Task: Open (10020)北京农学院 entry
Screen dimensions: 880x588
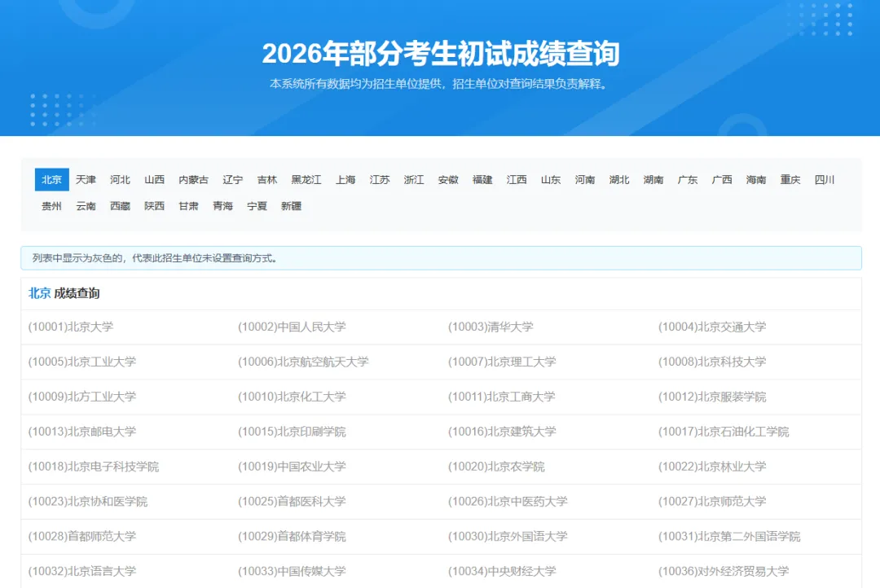Action: coord(496,467)
